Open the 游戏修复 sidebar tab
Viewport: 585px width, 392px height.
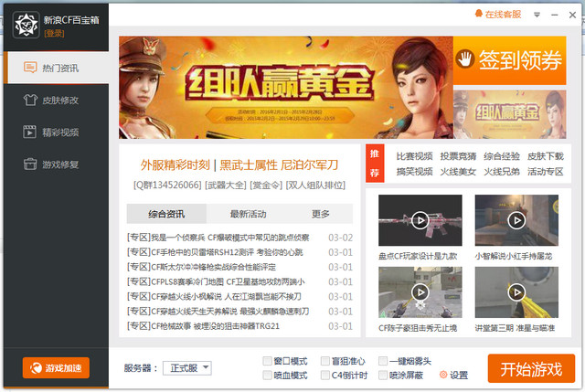tap(57, 164)
